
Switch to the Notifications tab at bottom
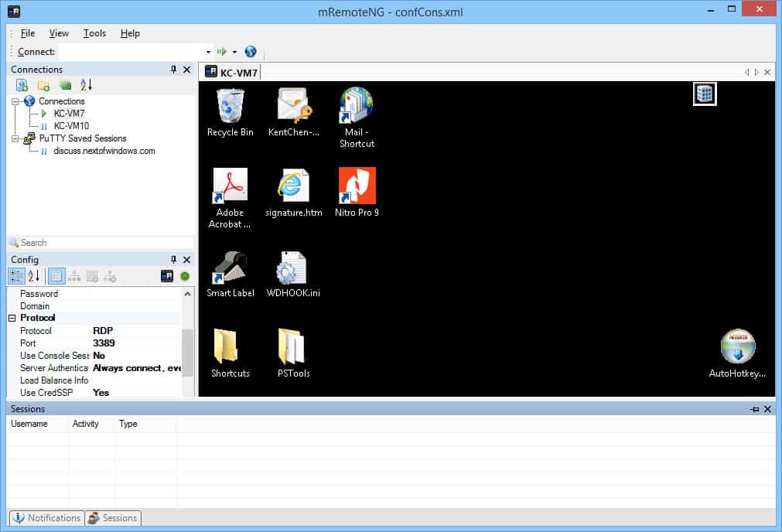click(46, 518)
